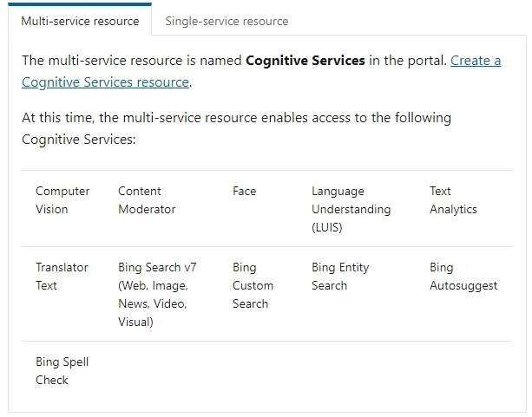Screen dimensions: 532x417
Task: Click the Bing Search v7 cell
Action: pyautogui.click(x=157, y=295)
